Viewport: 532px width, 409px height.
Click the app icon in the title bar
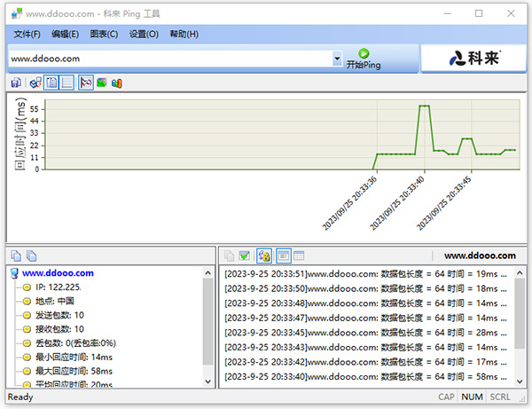point(17,13)
